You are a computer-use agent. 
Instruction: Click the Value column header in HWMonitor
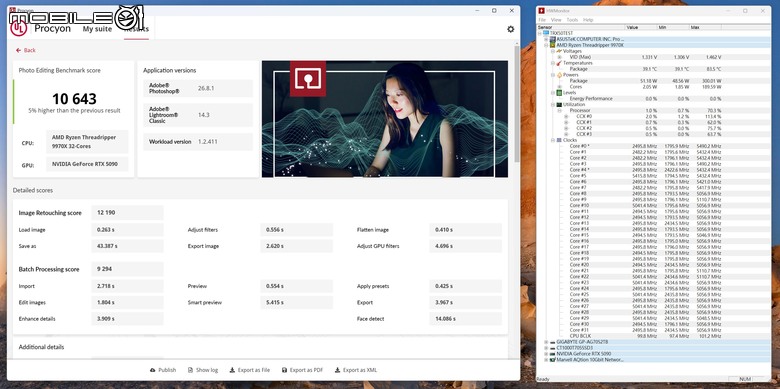pos(641,27)
